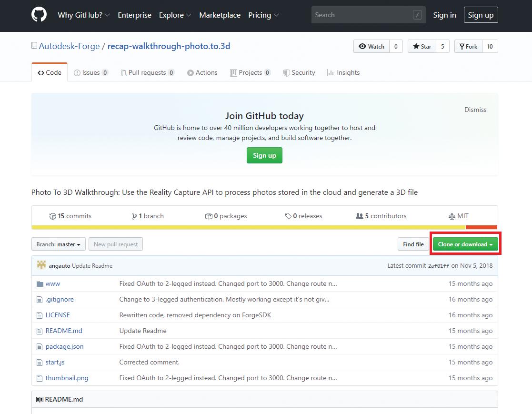The width and height of the screenshot is (532, 414).
Task: Click New pull request button
Action: (x=116, y=244)
